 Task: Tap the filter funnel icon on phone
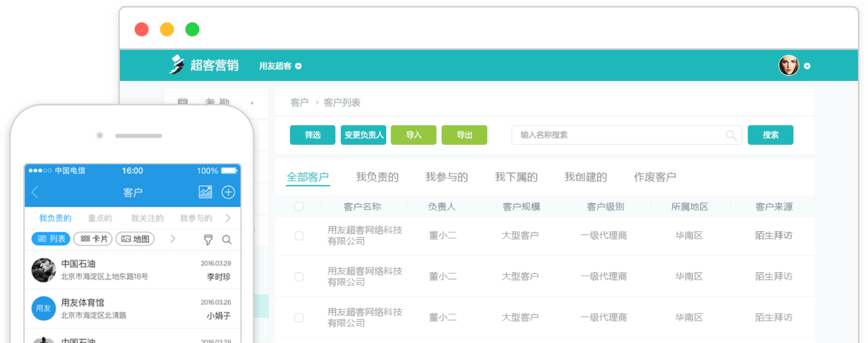click(208, 240)
